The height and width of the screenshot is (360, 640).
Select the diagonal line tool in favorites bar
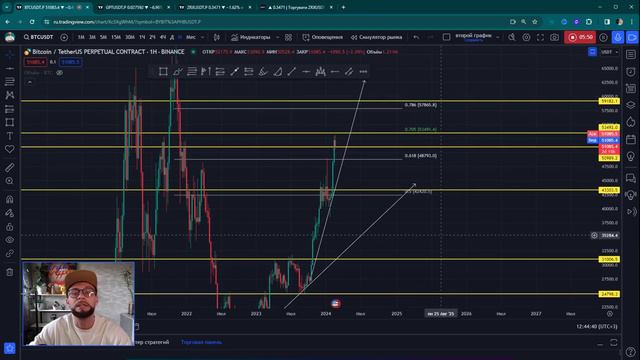(291, 72)
